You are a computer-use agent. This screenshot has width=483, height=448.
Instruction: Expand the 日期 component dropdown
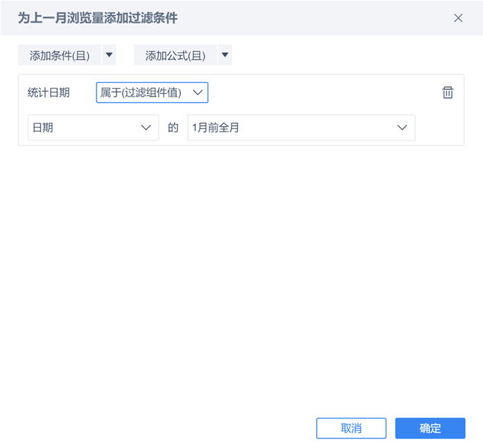(x=93, y=128)
